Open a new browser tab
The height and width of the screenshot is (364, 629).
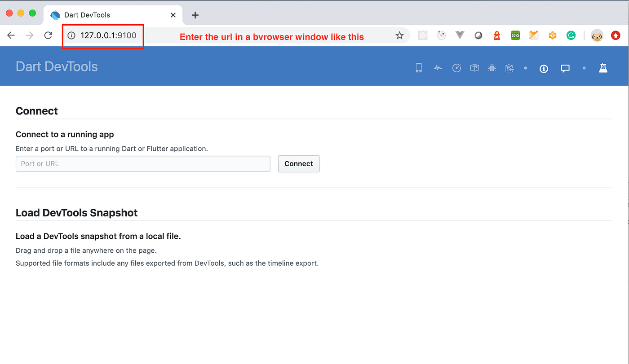195,15
